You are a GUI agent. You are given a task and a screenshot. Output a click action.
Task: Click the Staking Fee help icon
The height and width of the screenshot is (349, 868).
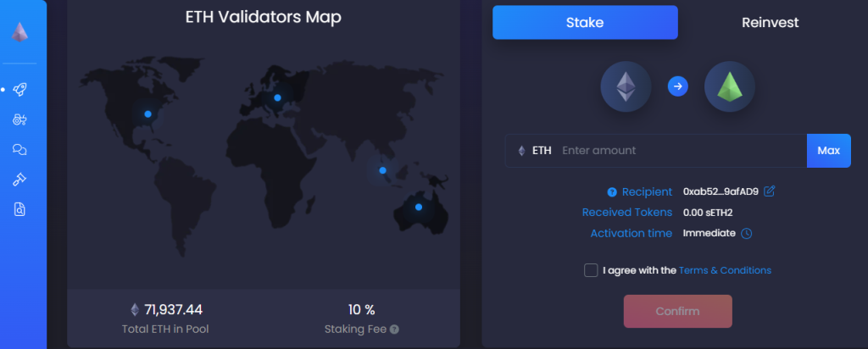(394, 329)
